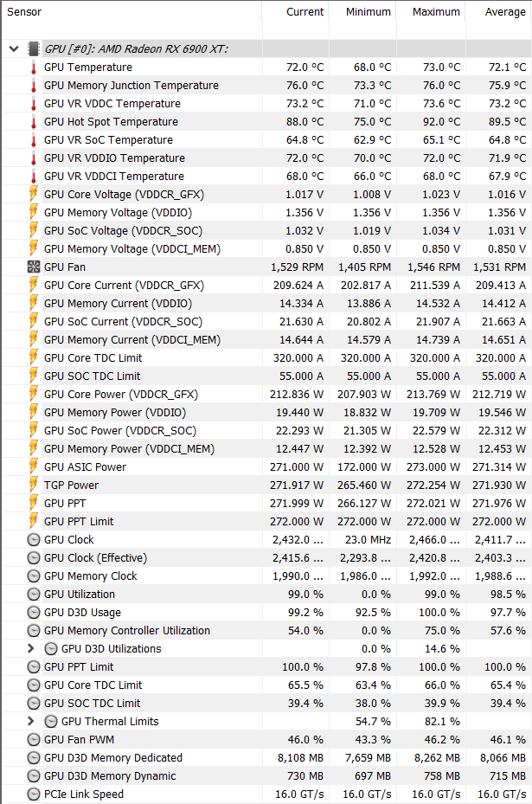Select the GPU PPT Limit 272.000 W row label
The image size is (532, 804).
79,522
